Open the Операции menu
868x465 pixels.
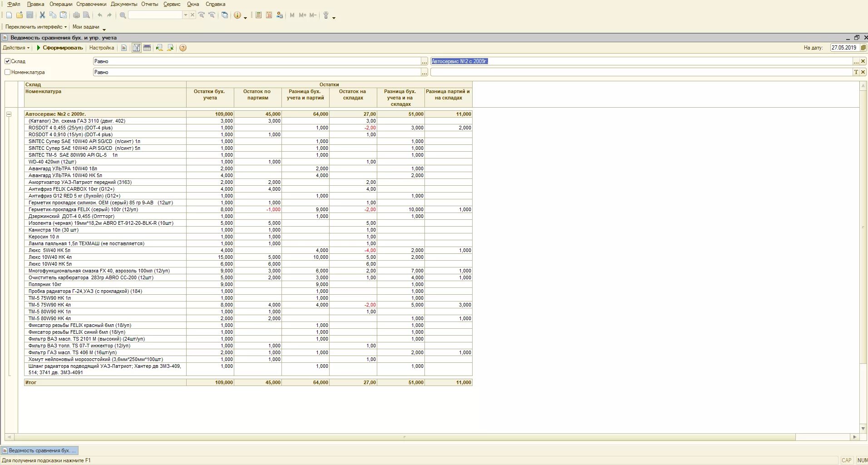point(61,4)
